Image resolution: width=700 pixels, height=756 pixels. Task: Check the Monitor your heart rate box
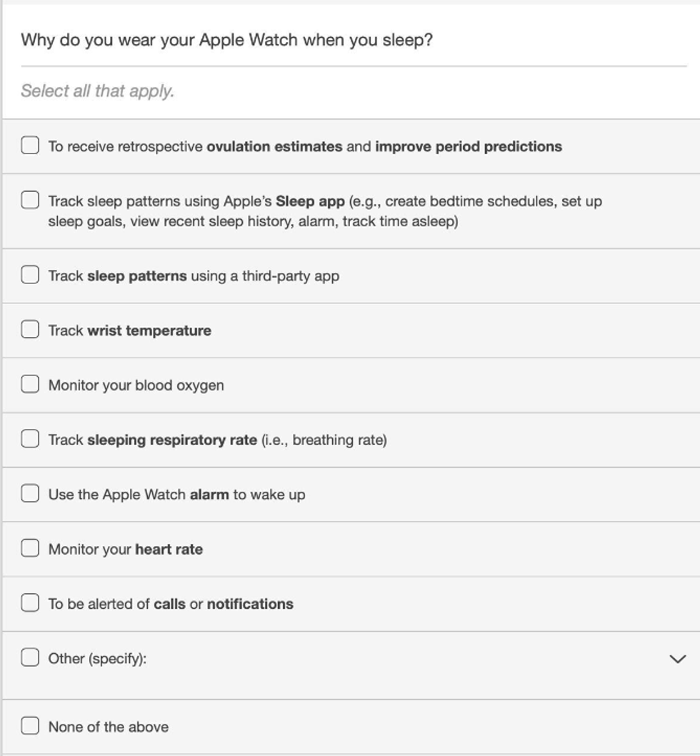coord(30,548)
